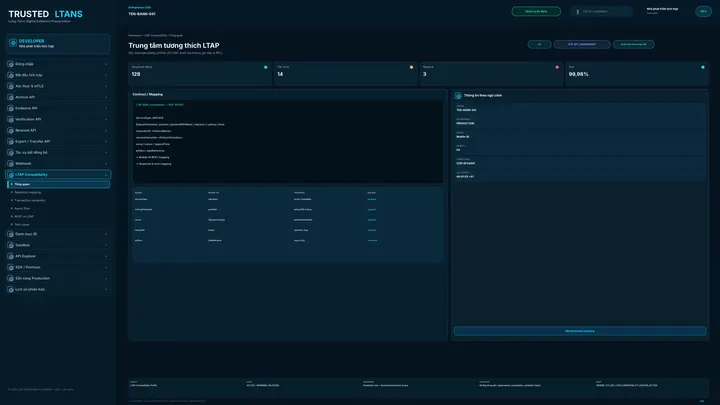Click the Contract / Mapping panel heading
The image size is (720, 405).
(147, 94)
